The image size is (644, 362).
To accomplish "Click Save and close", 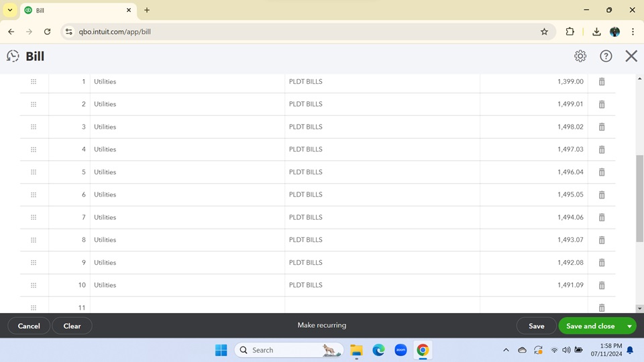I will pos(590,326).
